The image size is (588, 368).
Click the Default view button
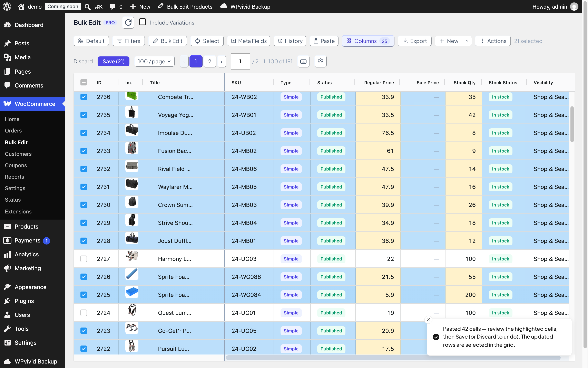click(x=91, y=41)
